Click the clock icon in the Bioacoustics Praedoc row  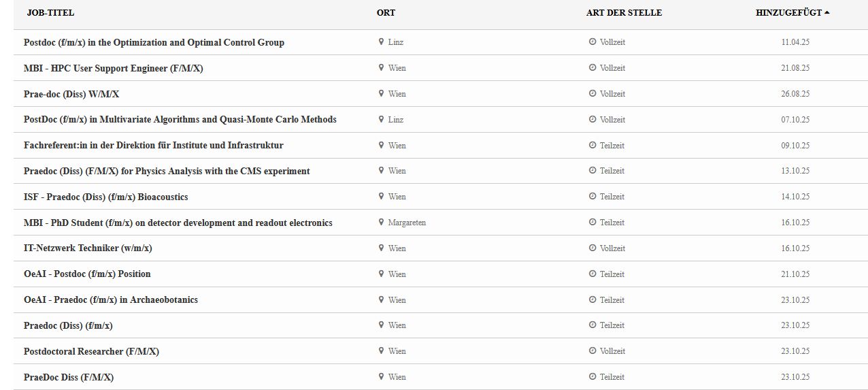tap(592, 197)
